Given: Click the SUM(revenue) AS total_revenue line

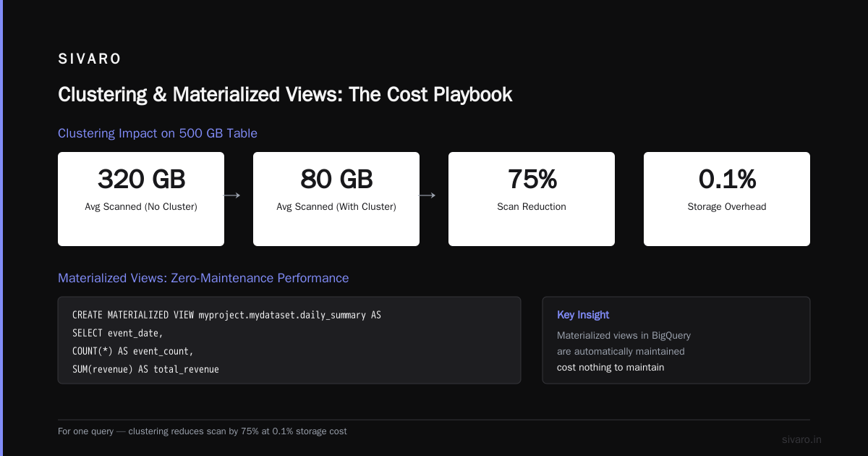Looking at the screenshot, I should click(x=145, y=369).
